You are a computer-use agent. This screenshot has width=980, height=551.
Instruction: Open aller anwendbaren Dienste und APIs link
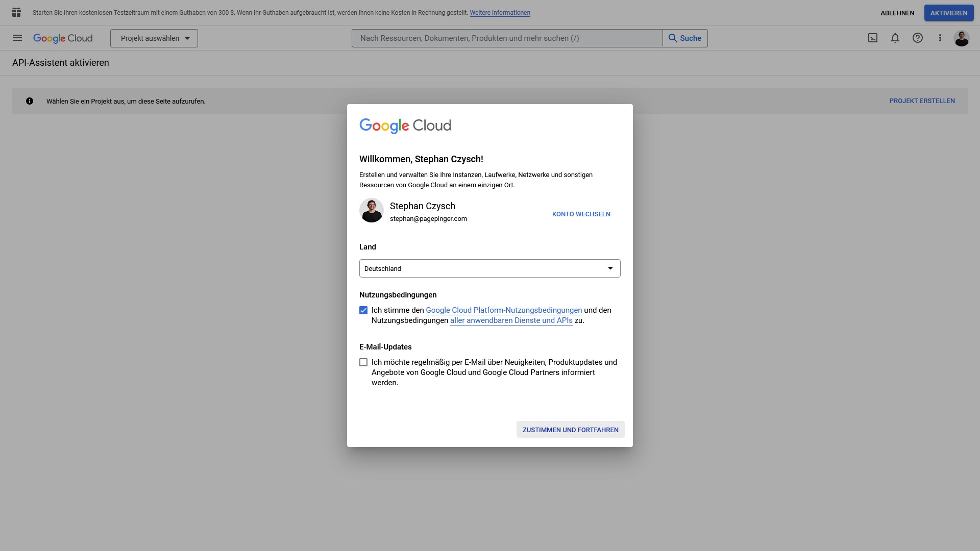pos(511,320)
